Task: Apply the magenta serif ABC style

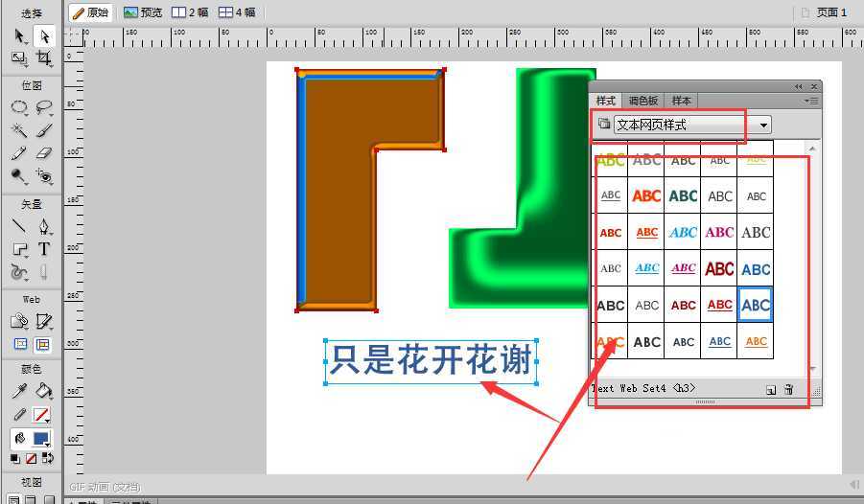Action: coord(719,232)
